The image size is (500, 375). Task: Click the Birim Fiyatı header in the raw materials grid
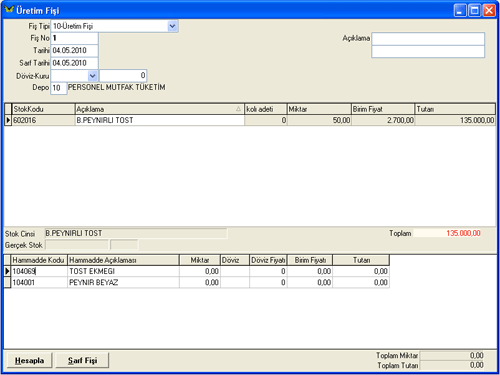tap(310, 260)
